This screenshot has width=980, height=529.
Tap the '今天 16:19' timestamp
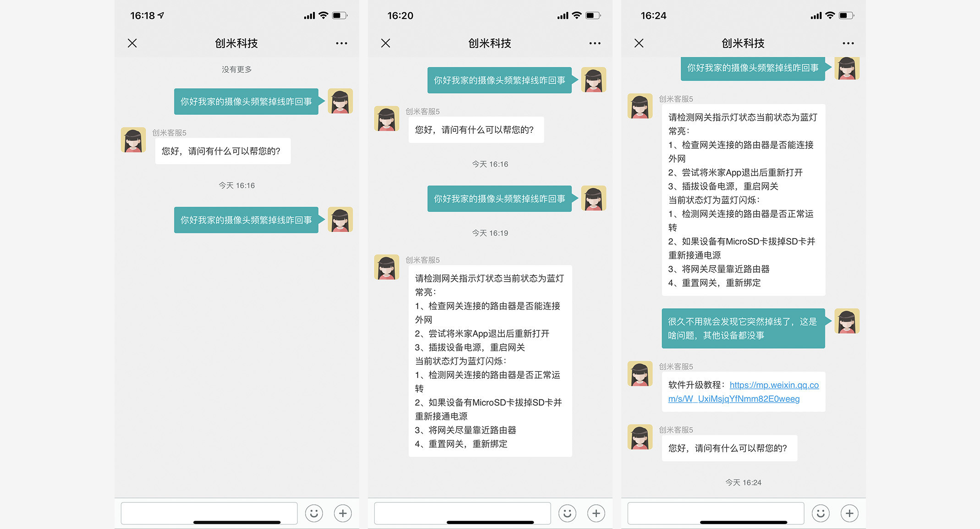[x=490, y=233]
